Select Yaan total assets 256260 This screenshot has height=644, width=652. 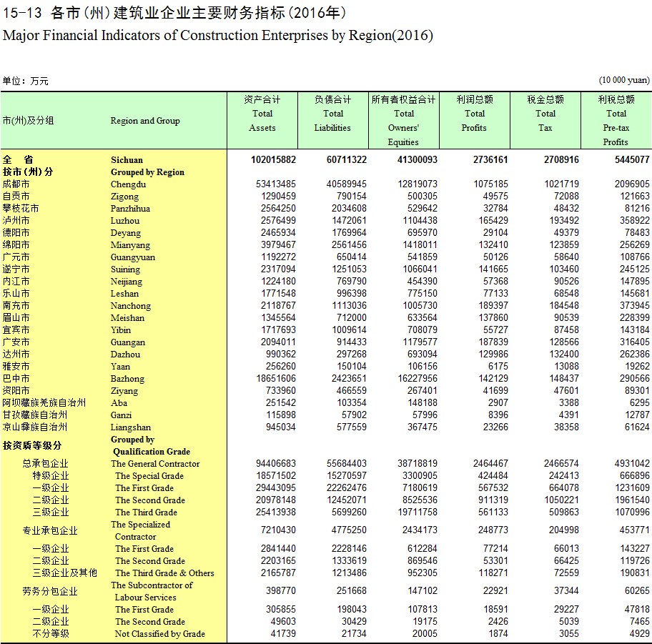coord(281,366)
